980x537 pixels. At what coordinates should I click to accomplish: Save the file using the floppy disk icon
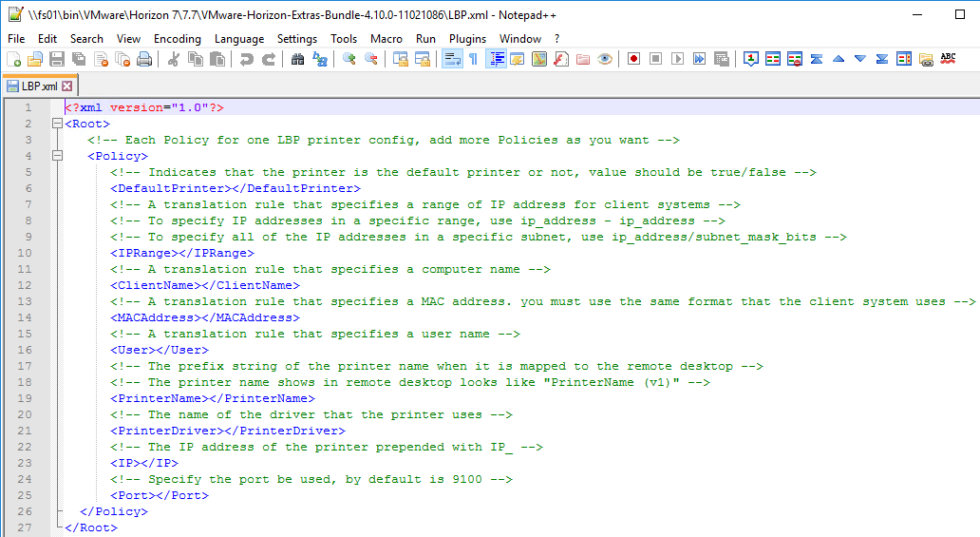[x=57, y=59]
